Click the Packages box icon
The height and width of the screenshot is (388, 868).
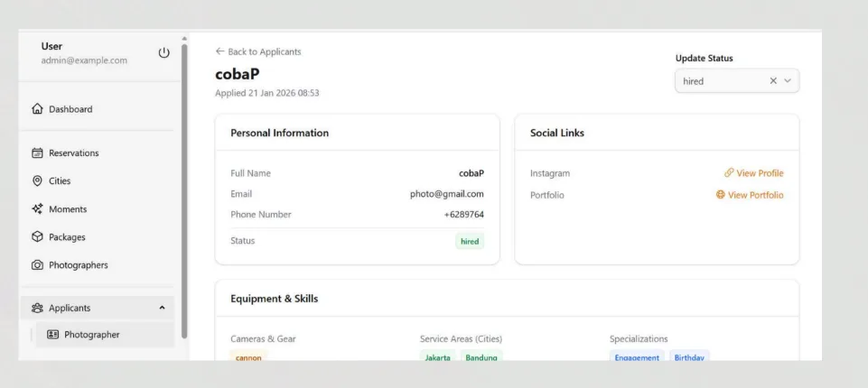click(x=37, y=236)
